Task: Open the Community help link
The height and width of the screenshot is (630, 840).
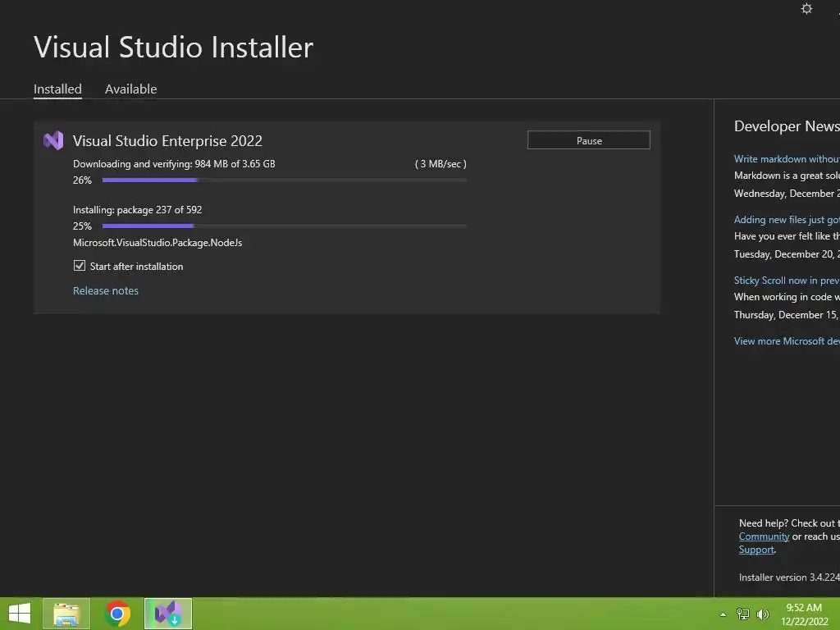Action: coord(764,536)
